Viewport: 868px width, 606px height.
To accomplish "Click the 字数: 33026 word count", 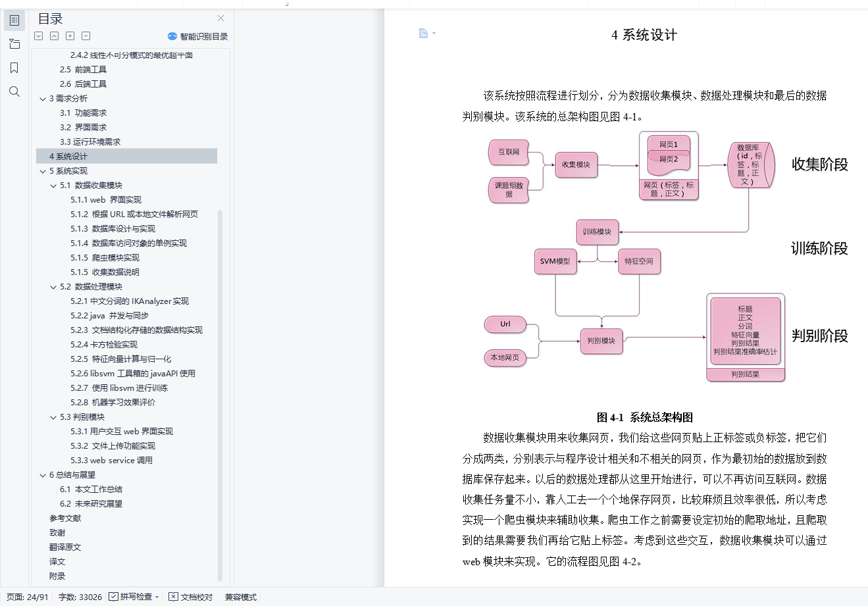I will pos(80,597).
